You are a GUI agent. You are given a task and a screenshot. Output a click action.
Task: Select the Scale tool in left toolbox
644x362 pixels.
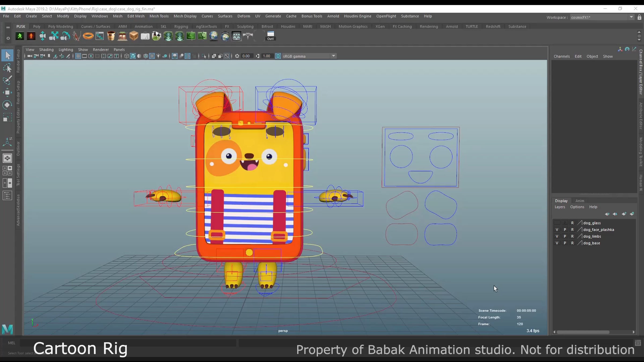pyautogui.click(x=7, y=117)
